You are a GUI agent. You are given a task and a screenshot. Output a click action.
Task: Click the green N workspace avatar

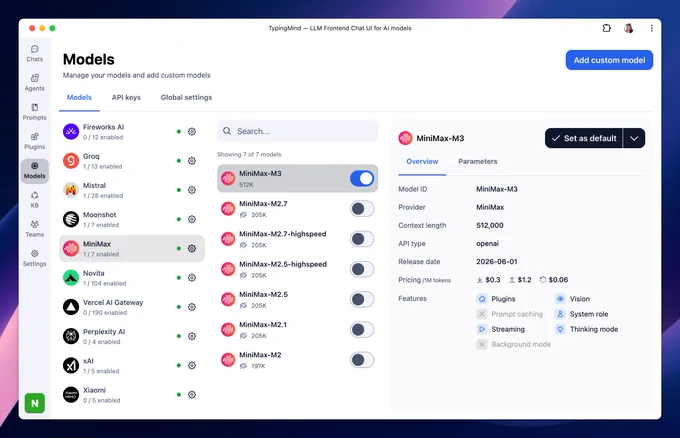35,403
